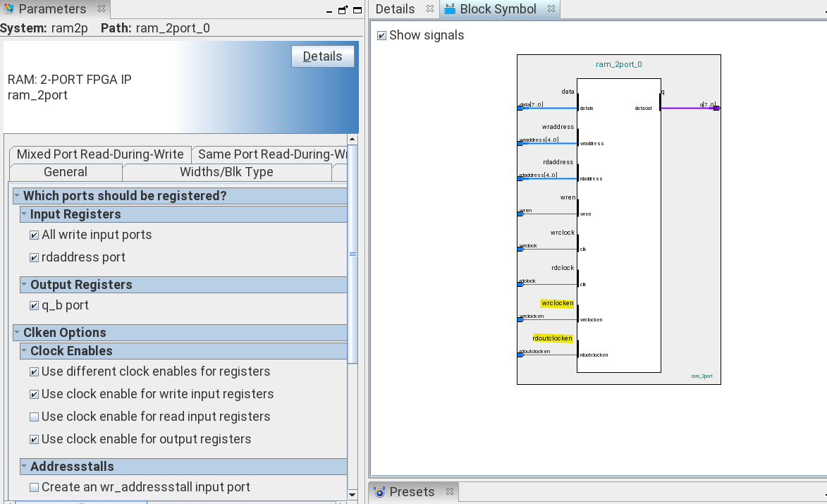Close the Block Symbol tab

(x=551, y=9)
